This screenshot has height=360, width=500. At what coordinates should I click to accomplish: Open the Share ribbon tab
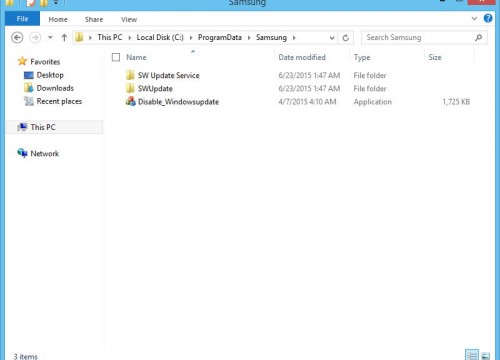[x=94, y=19]
